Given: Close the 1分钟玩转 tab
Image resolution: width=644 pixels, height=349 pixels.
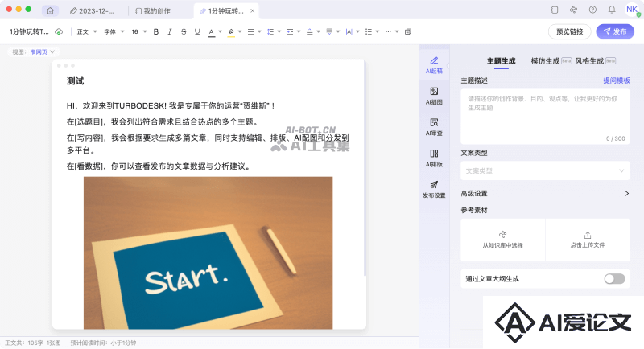Looking at the screenshot, I should click(252, 11).
